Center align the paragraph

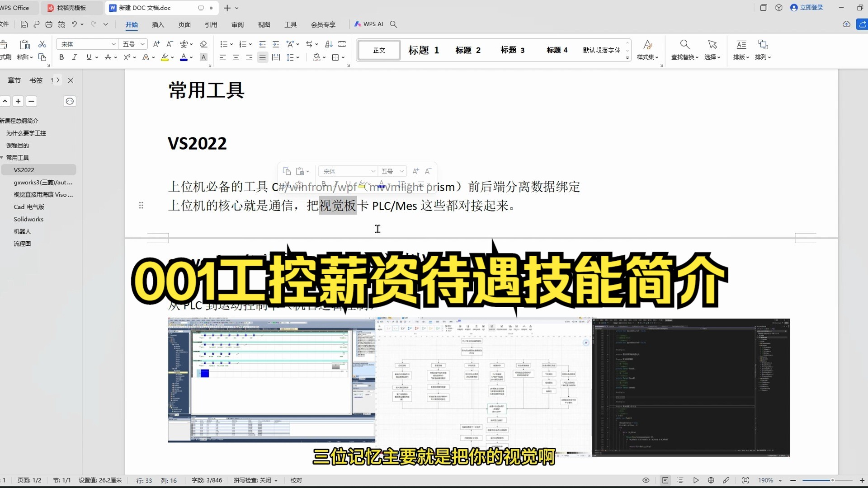(236, 57)
